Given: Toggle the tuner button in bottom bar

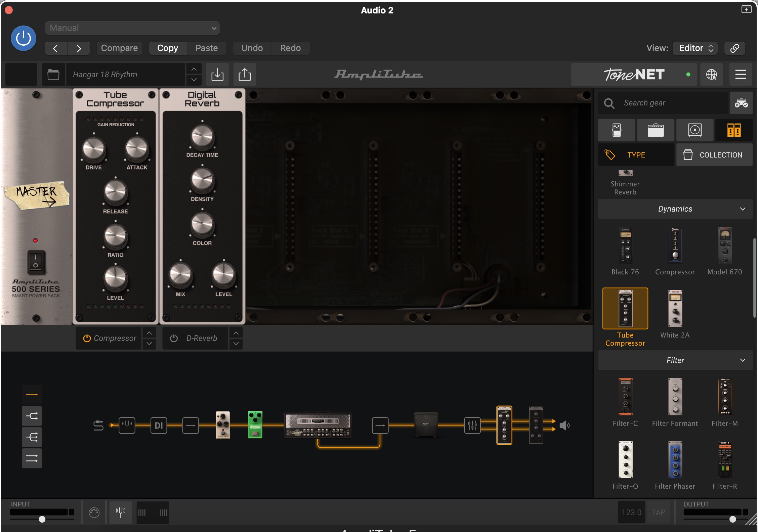Looking at the screenshot, I should pyautogui.click(x=121, y=512).
